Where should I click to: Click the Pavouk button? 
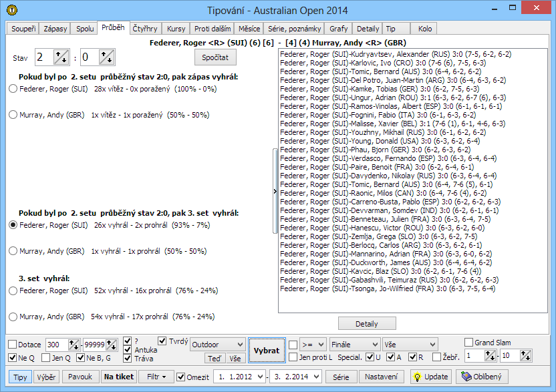[x=80, y=377]
